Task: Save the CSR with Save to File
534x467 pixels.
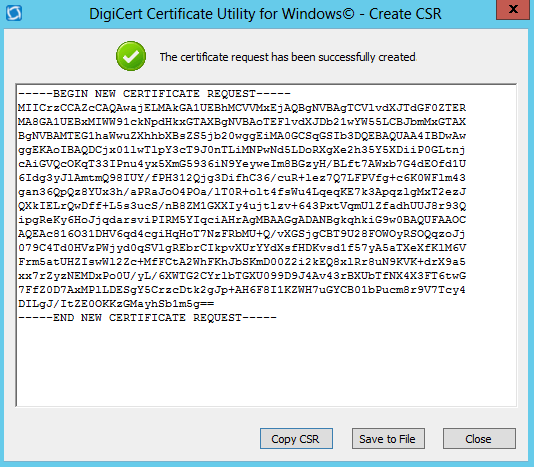Action: tap(388, 438)
